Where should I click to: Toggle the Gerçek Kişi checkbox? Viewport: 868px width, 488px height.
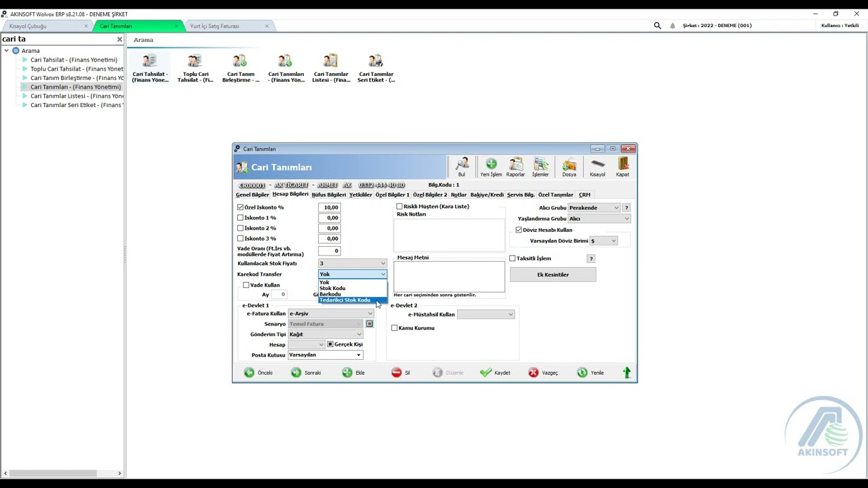[x=330, y=344]
